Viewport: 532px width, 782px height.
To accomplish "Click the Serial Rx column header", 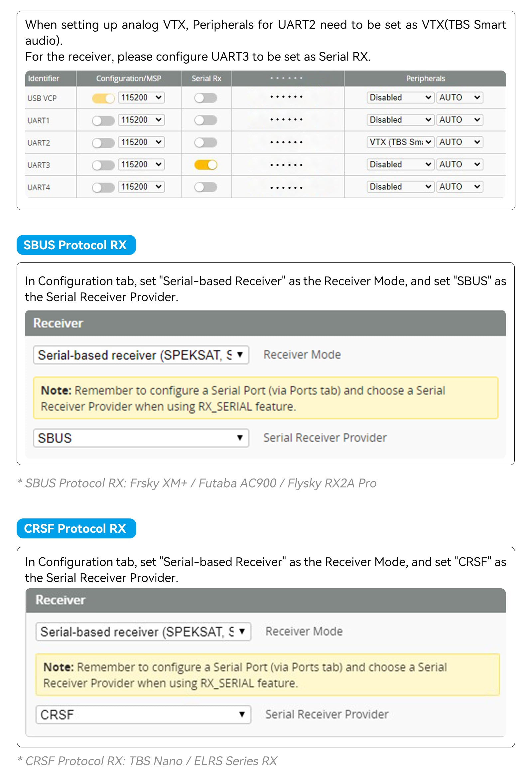I will [x=206, y=79].
